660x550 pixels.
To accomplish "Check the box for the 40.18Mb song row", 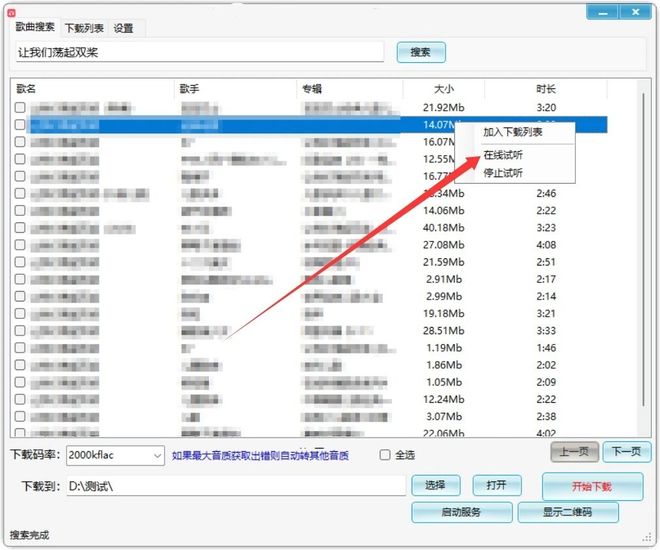I will [20, 228].
